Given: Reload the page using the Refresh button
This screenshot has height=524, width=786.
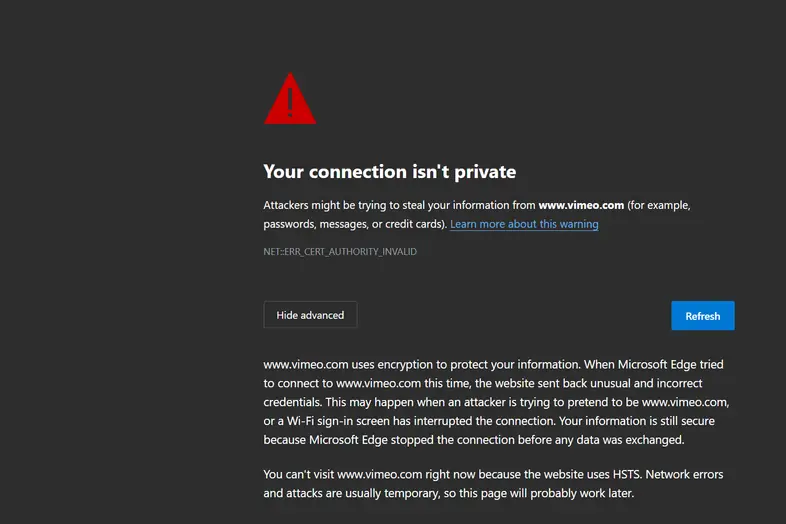Looking at the screenshot, I should click(703, 316).
